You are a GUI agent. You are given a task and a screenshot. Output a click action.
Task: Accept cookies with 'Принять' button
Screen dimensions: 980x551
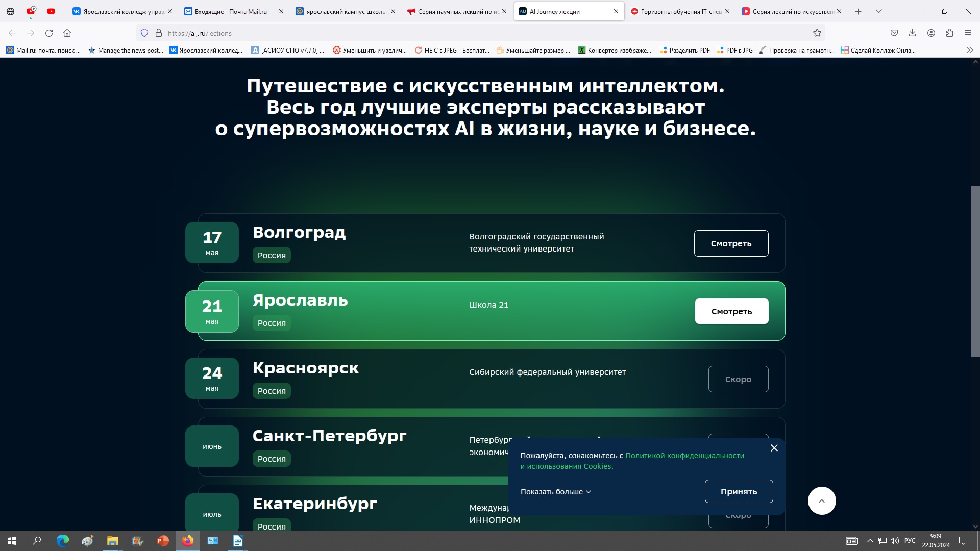click(x=739, y=491)
